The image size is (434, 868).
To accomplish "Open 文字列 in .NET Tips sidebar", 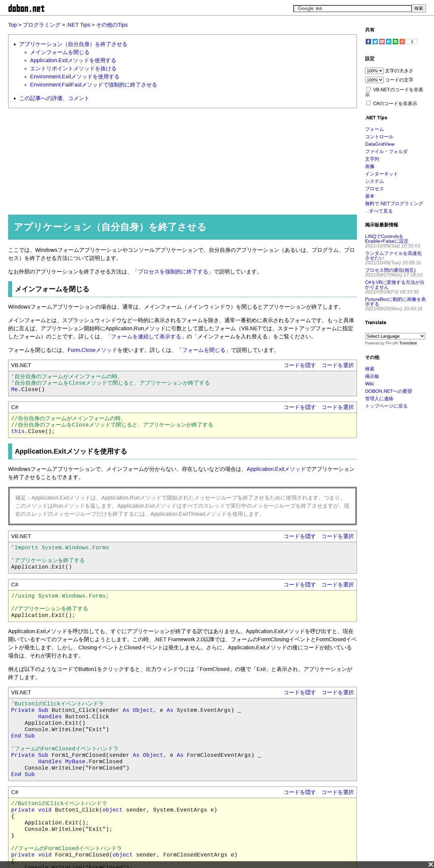I will [372, 159].
